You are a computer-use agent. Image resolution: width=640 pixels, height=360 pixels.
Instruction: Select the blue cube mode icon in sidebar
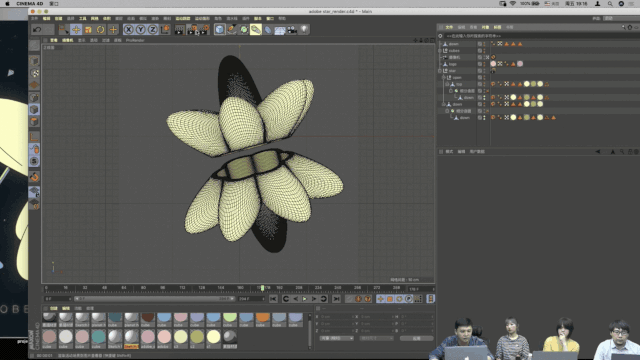35,109
